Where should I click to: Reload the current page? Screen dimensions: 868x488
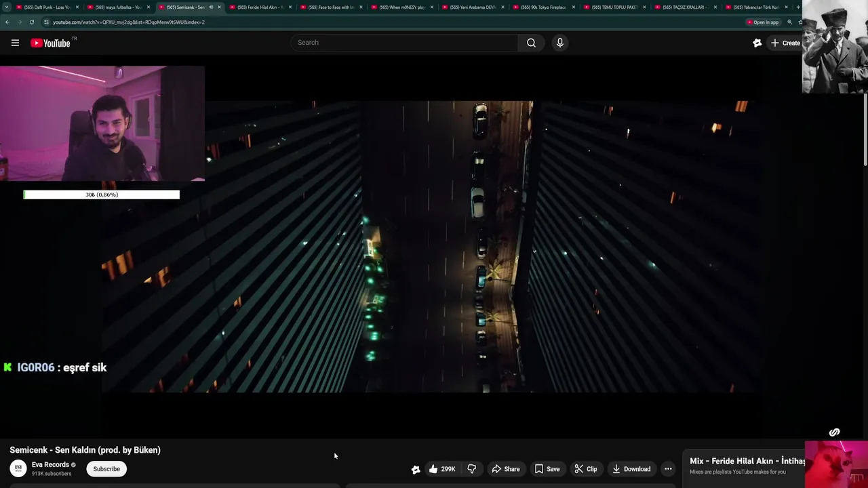pyautogui.click(x=31, y=22)
